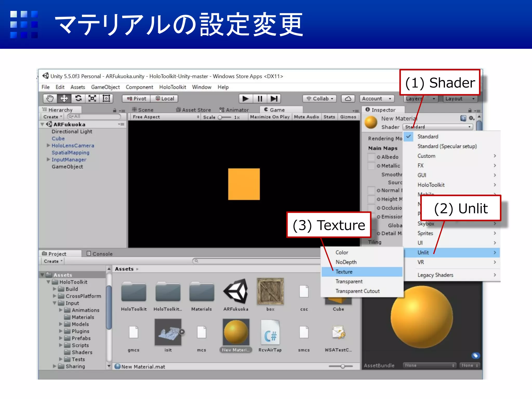Screen dimensions: 532x399
Task: Select the RcvAirTap C# script
Action: (270, 336)
